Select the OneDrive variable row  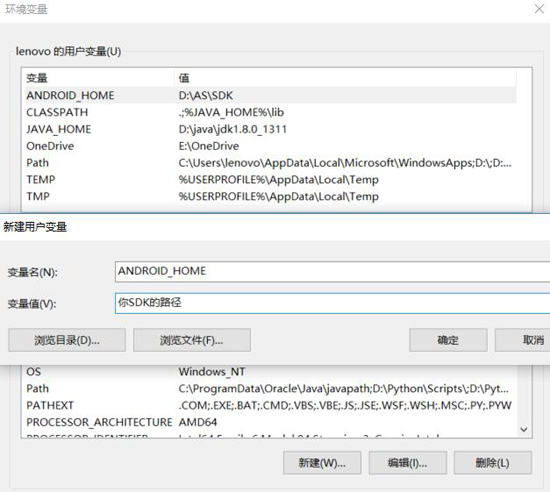(x=269, y=146)
